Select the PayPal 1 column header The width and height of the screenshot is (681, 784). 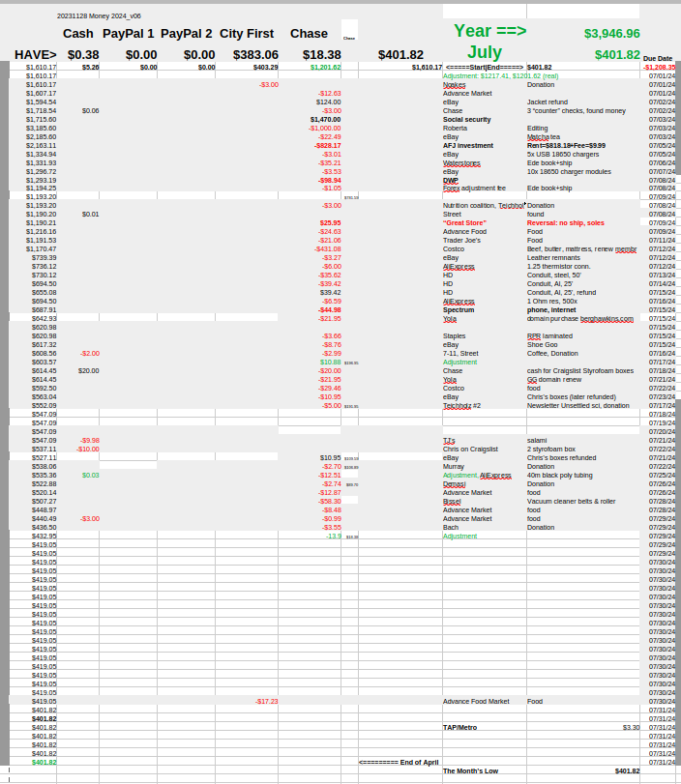coord(128,34)
